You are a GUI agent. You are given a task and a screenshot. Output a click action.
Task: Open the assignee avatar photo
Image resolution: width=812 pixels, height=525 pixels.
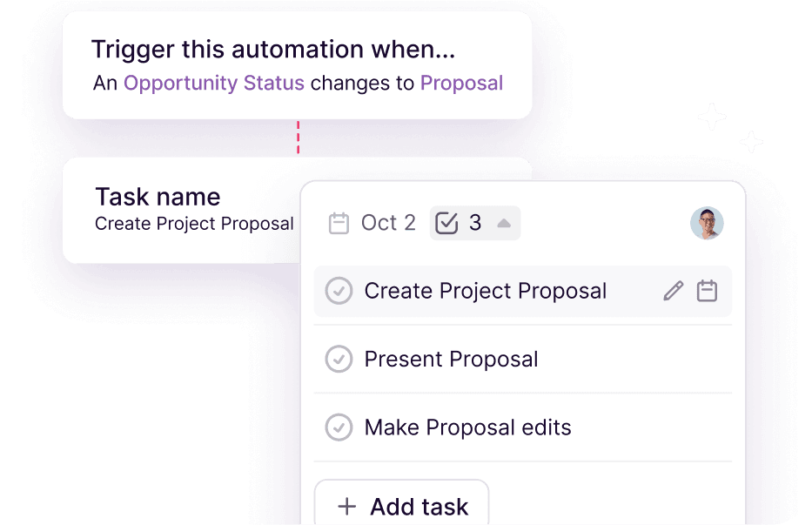click(707, 224)
